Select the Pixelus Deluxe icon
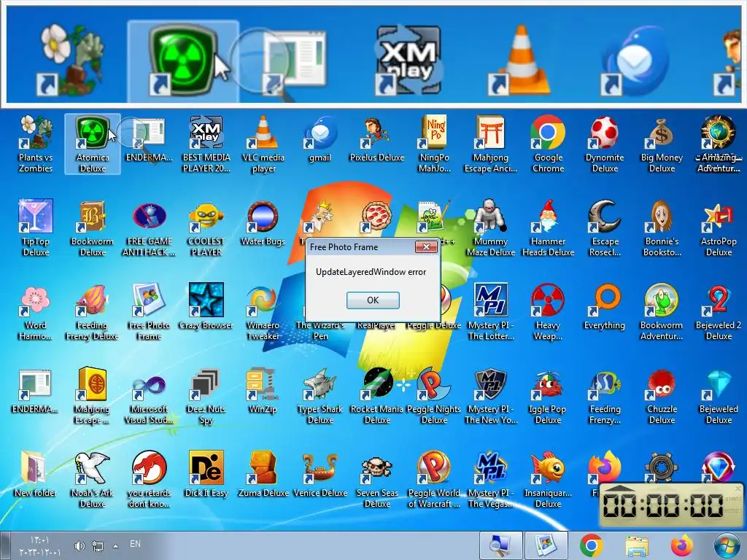747x560 pixels. (x=377, y=138)
